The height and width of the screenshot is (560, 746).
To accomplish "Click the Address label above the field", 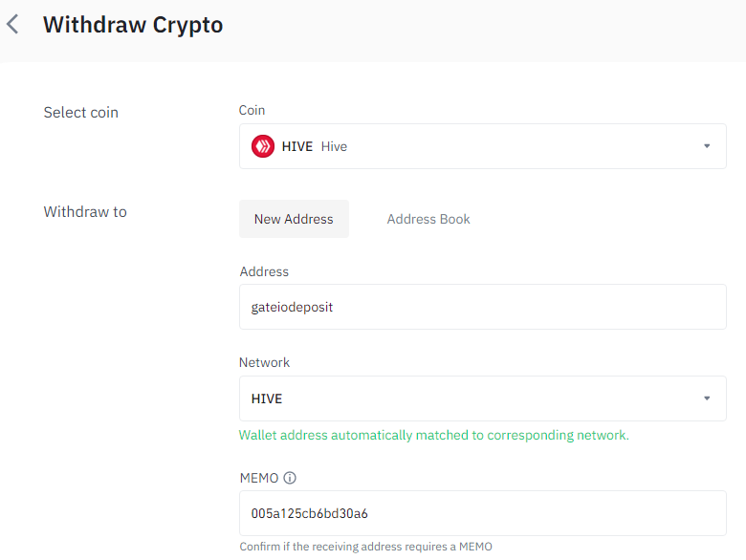I will (x=264, y=271).
